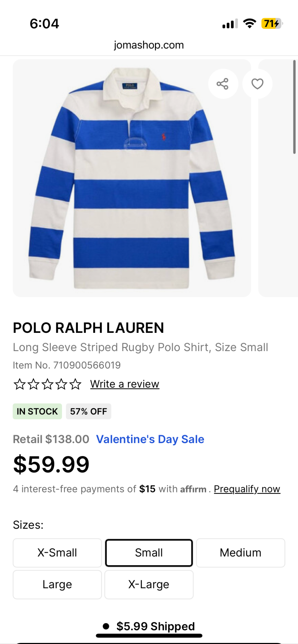This screenshot has width=298, height=644.
Task: Open the Valentine's Day Sale link
Action: pos(150,439)
